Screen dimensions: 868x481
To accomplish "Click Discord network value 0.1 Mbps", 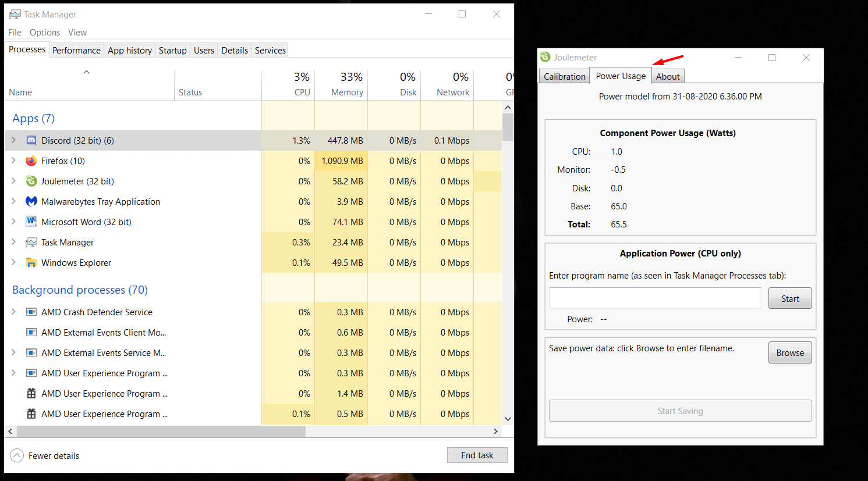I will 452,141.
